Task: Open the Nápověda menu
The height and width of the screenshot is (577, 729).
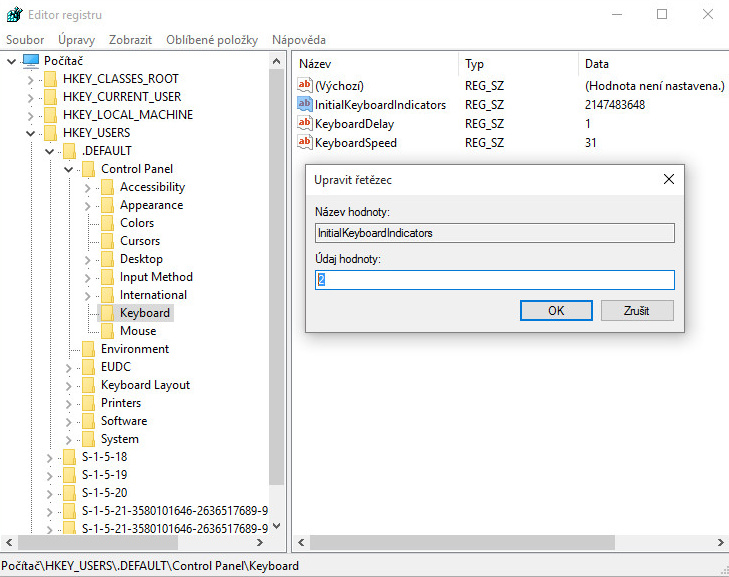Action: click(298, 40)
